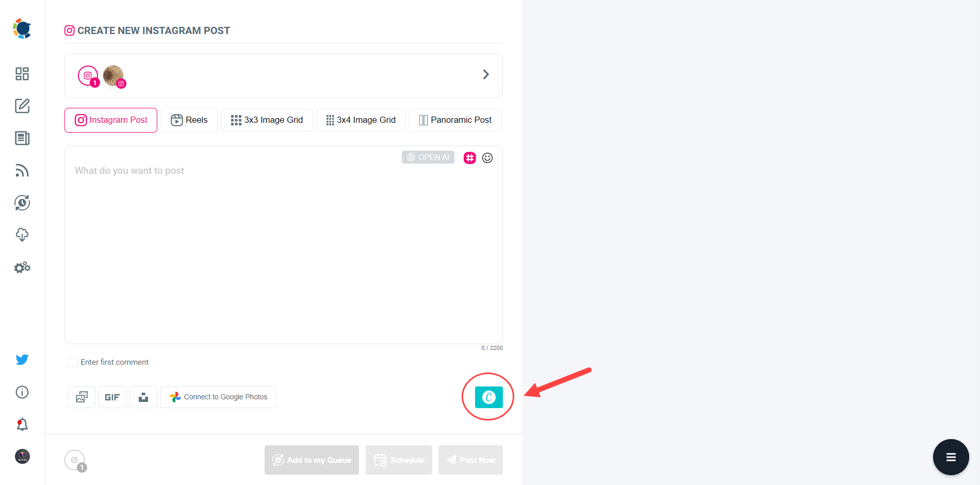The width and height of the screenshot is (980, 485).
Task: Open the hashtag generator icon
Action: [x=469, y=158]
